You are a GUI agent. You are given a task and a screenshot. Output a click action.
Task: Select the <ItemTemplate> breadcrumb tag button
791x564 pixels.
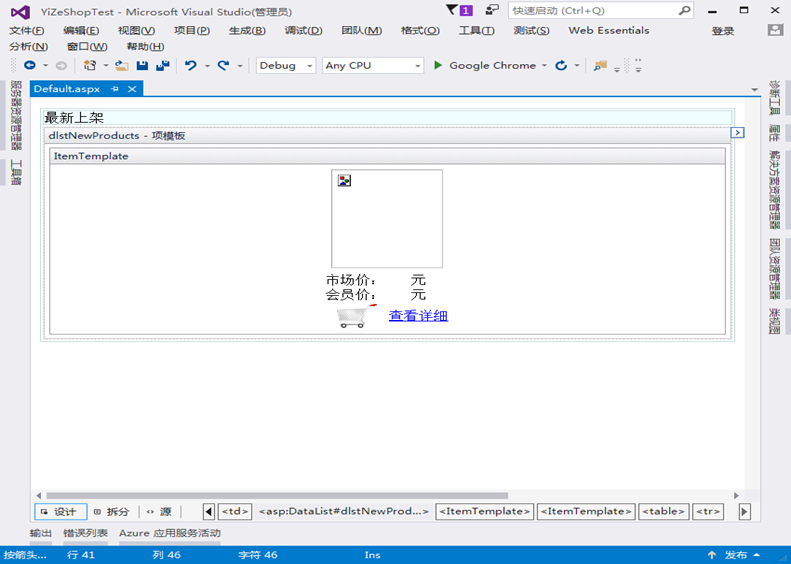(484, 511)
